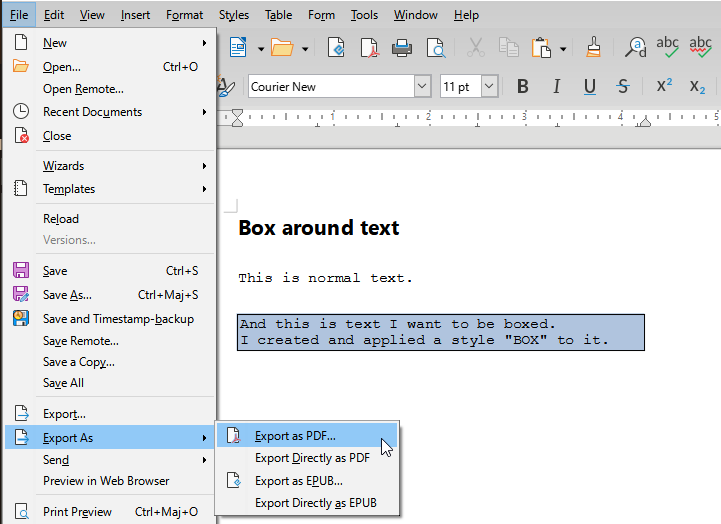Open the Table menu

(x=278, y=15)
